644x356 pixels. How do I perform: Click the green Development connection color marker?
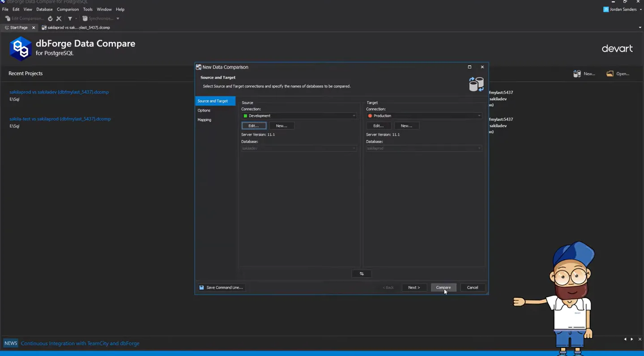[245, 116]
